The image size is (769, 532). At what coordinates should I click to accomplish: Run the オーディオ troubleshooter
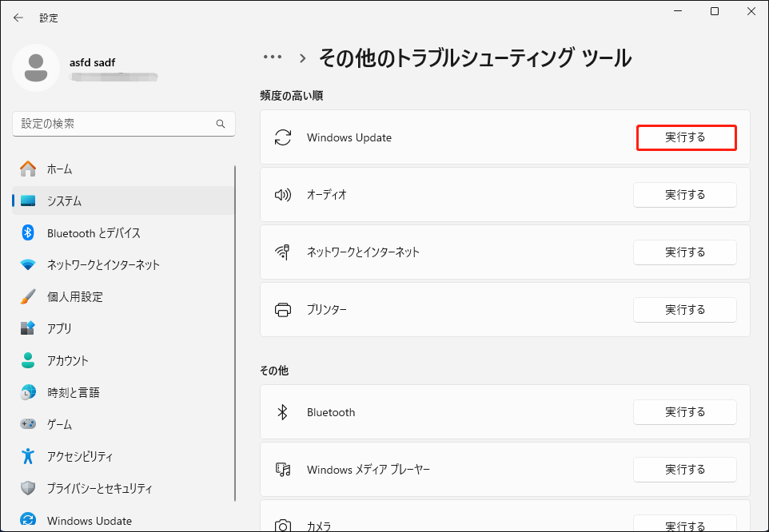(684, 194)
